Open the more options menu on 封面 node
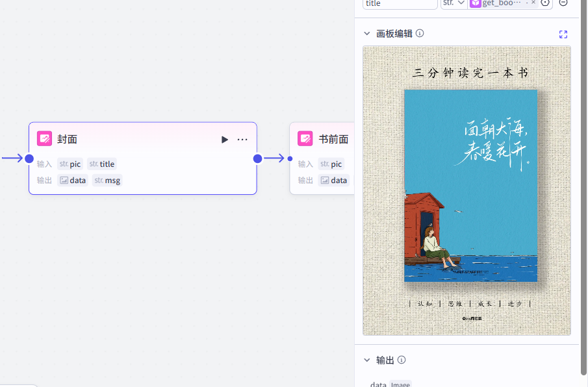 coord(242,140)
